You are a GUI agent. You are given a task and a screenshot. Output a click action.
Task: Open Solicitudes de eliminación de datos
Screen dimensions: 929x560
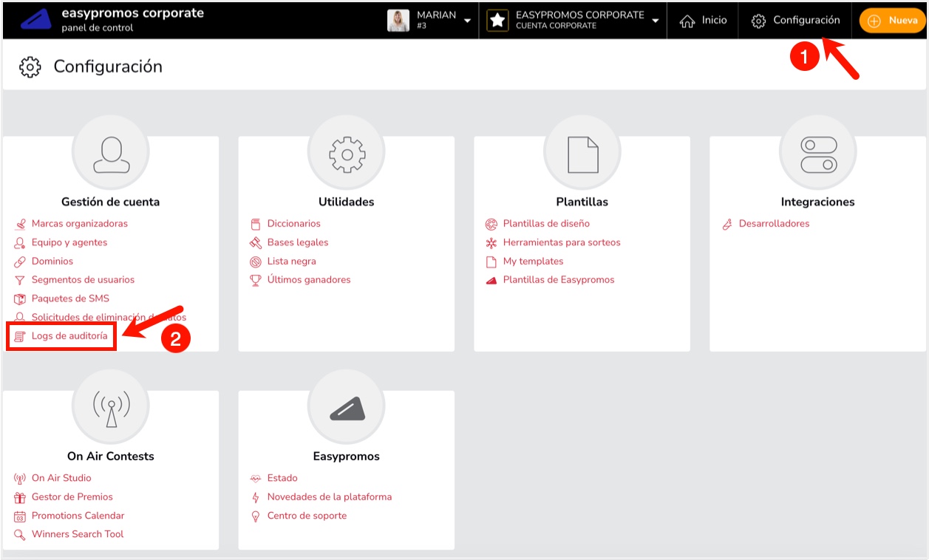(x=109, y=318)
